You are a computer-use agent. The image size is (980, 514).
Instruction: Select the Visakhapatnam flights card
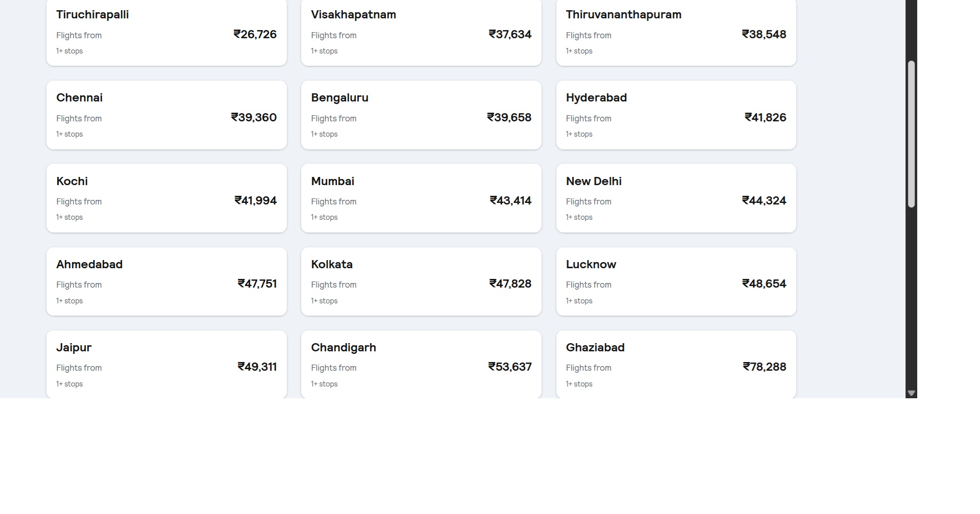pyautogui.click(x=421, y=33)
